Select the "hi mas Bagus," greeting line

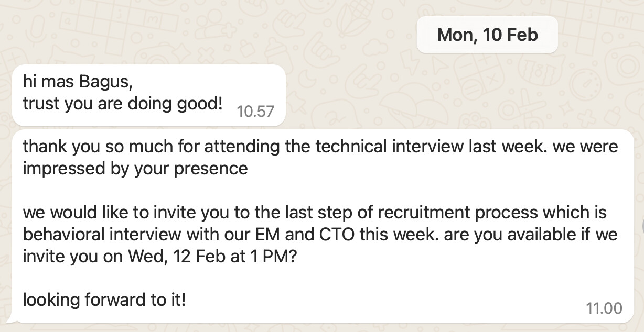click(x=74, y=83)
